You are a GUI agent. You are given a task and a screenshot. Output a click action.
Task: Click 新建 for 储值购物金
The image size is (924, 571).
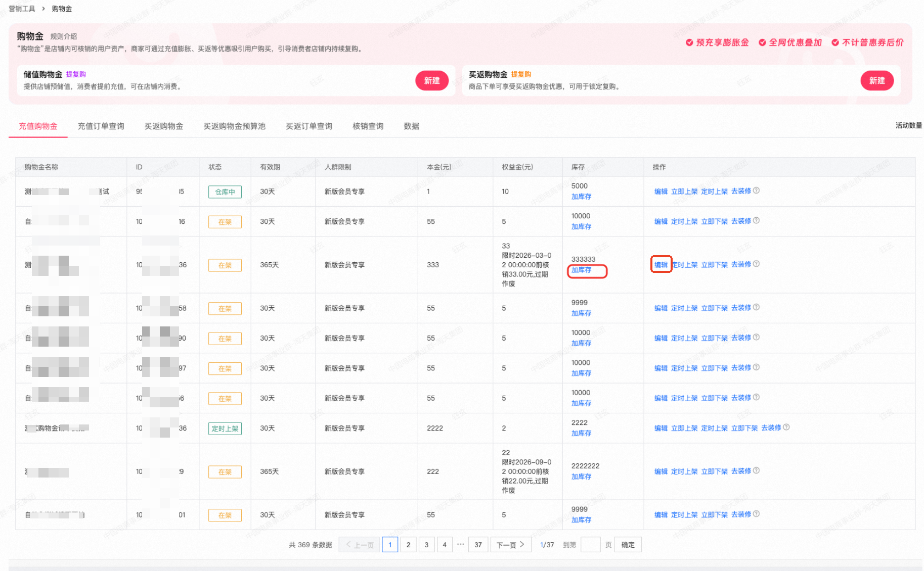432,81
